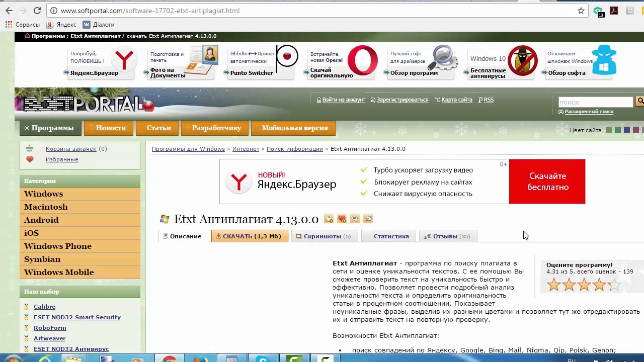Select the iOS category
This screenshot has height=362, width=644.
[x=80, y=233]
